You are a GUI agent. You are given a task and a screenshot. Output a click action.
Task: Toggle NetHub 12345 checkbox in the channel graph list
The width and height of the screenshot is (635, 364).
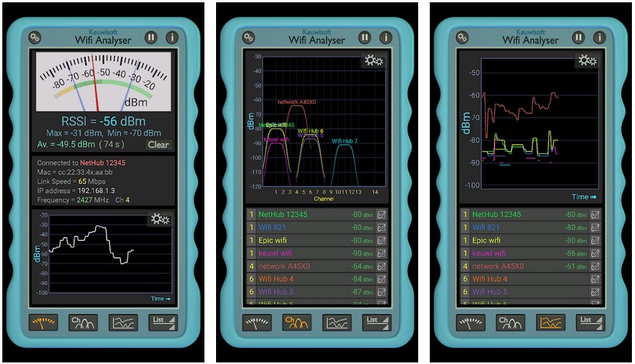pyautogui.click(x=382, y=215)
